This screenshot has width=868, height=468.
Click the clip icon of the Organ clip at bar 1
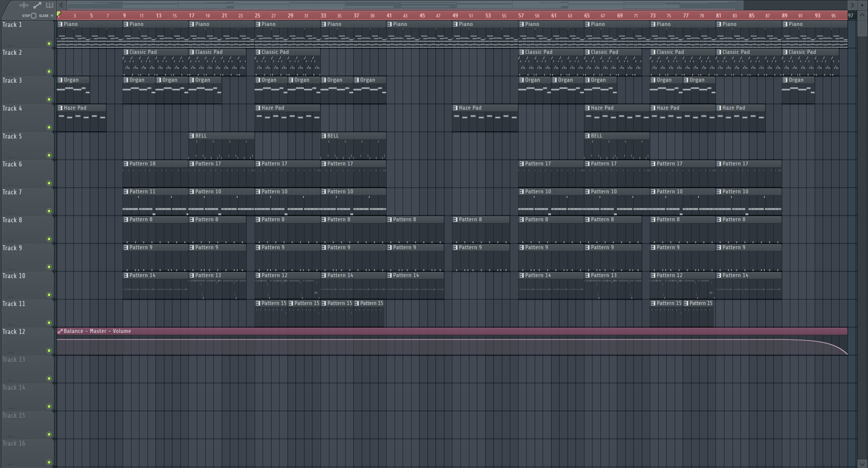(x=60, y=80)
